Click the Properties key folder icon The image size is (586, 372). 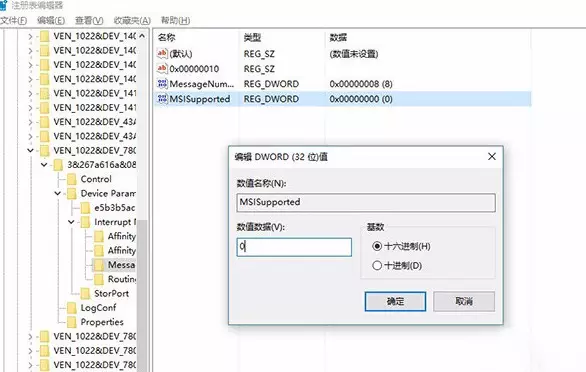(x=71, y=322)
